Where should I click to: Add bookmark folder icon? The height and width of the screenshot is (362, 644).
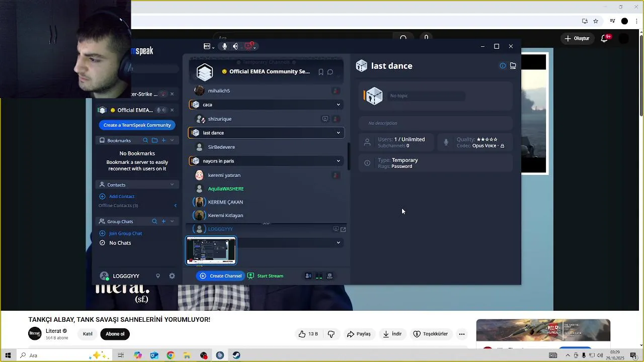pyautogui.click(x=154, y=140)
